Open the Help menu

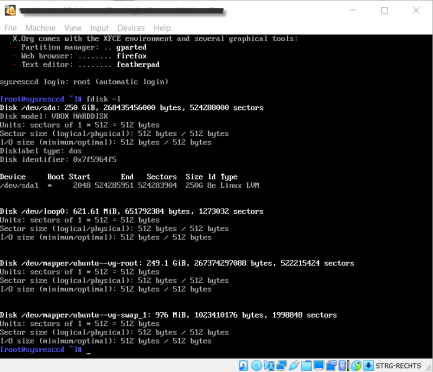pos(162,28)
